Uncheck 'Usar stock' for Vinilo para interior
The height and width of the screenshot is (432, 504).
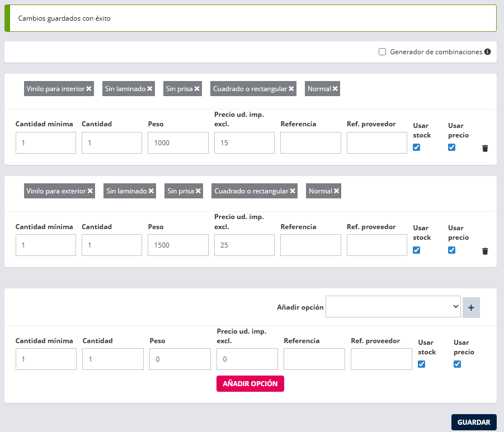(x=416, y=148)
